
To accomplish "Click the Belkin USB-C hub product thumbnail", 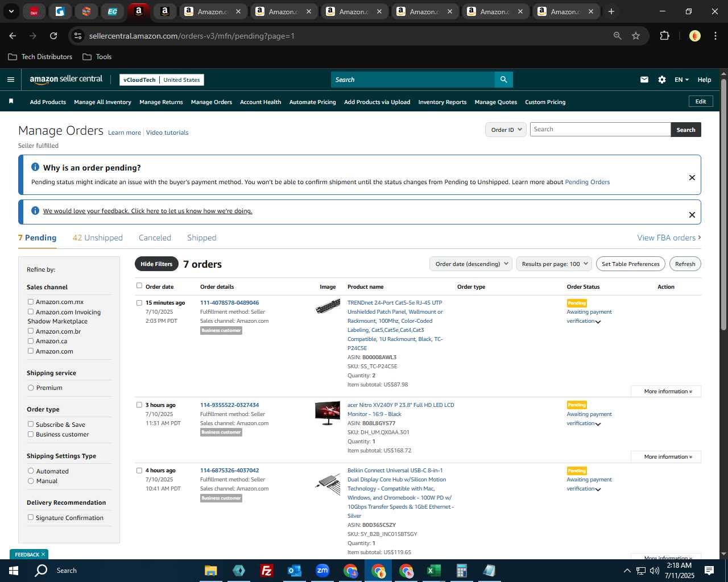I will coord(328,483).
